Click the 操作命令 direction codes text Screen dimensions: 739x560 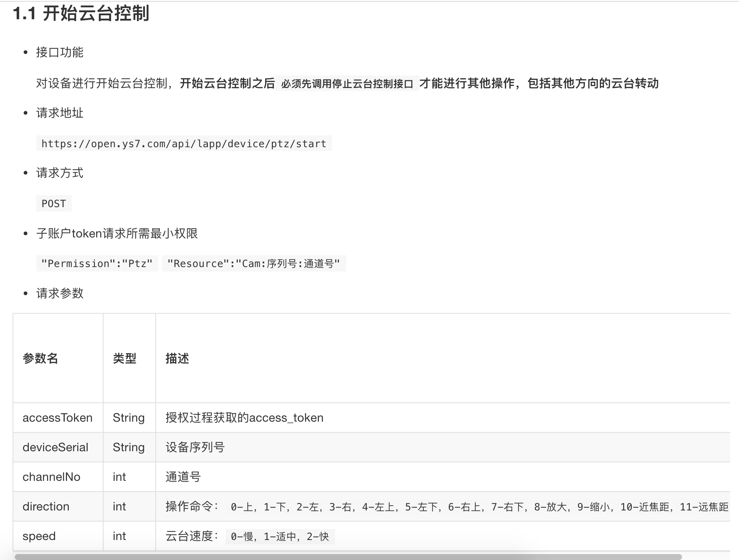447,507
